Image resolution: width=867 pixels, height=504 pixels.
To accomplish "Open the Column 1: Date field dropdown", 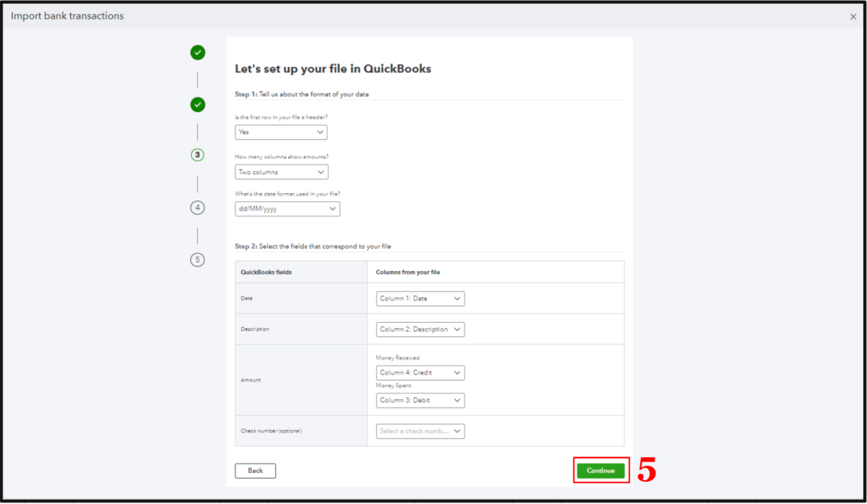I will (420, 298).
